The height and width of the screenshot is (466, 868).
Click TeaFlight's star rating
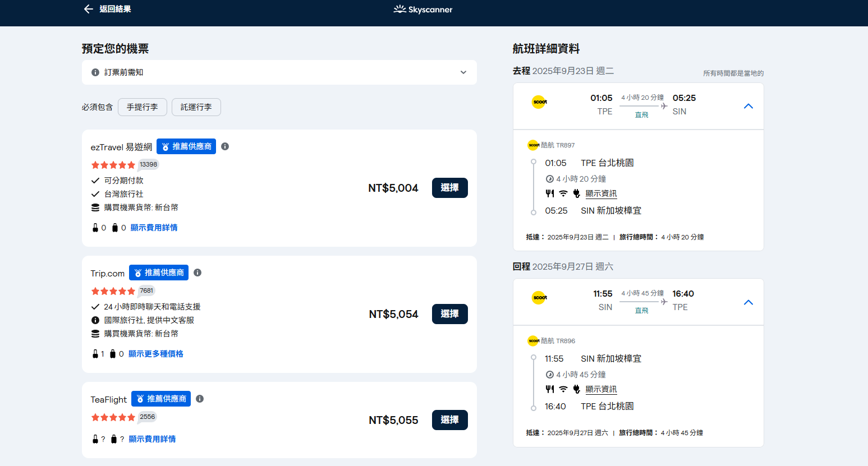pos(113,417)
